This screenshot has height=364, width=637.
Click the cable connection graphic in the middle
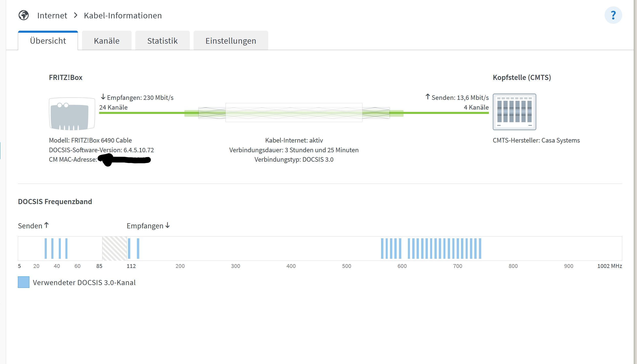click(x=294, y=113)
